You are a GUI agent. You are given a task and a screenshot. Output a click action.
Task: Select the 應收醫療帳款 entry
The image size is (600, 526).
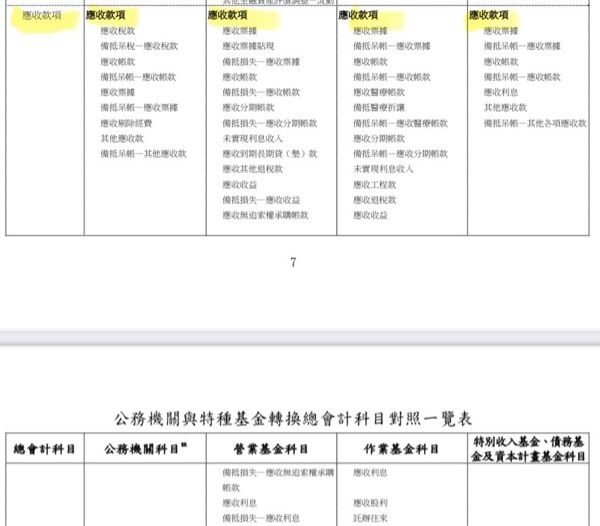[379, 92]
